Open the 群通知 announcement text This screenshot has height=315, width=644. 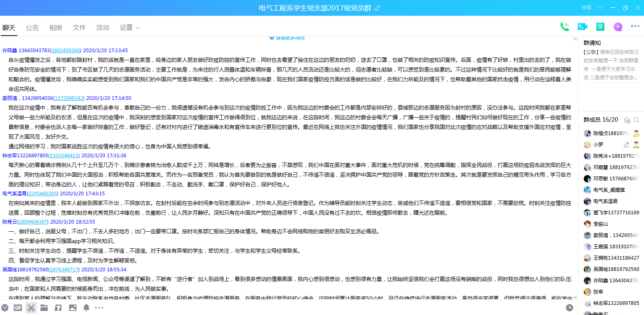tap(611, 65)
